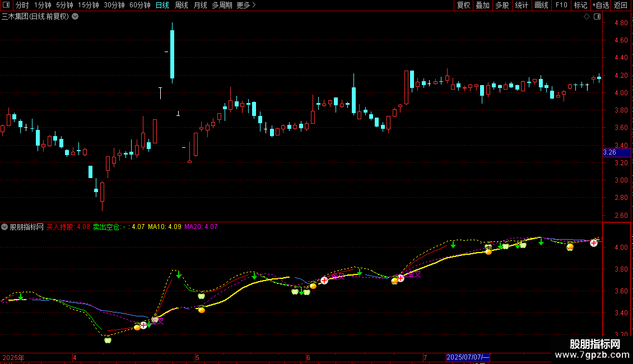Click the month 4 marker on timeline
The image size is (633, 364).
(75, 357)
